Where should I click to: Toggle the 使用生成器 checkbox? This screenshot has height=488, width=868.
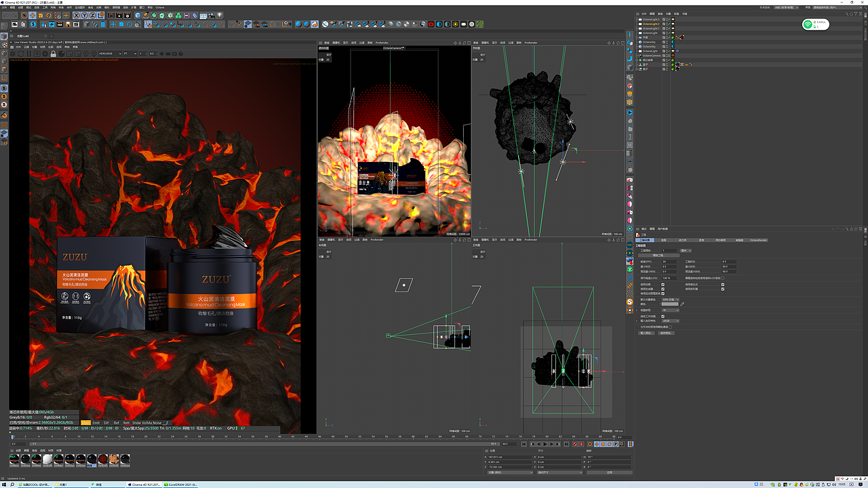pos(663,289)
